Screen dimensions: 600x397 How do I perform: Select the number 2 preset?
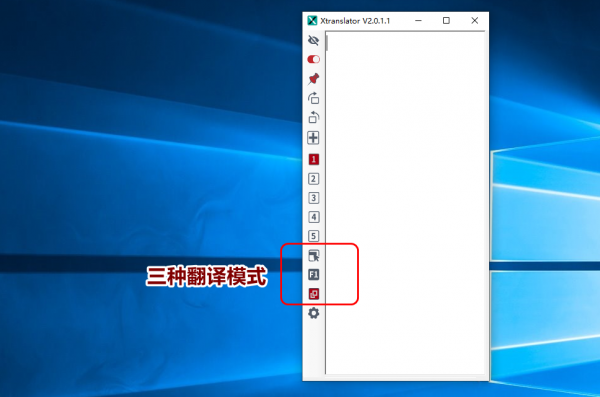click(313, 179)
